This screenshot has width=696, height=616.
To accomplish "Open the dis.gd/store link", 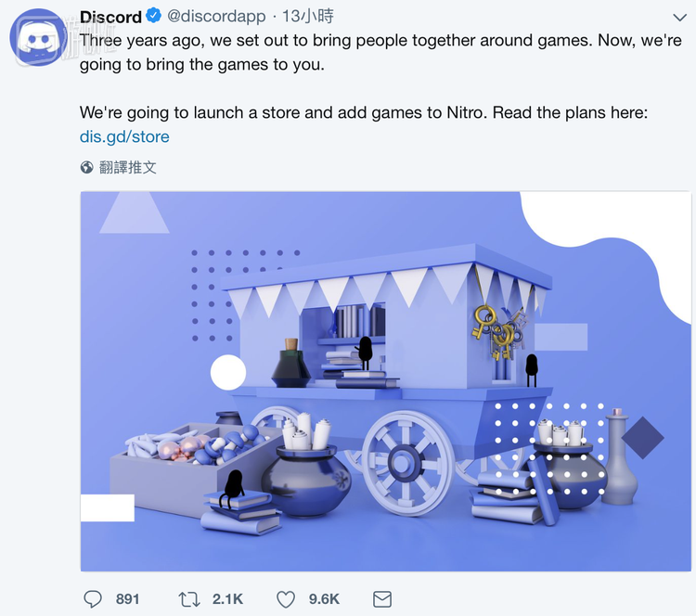I will coord(124,136).
